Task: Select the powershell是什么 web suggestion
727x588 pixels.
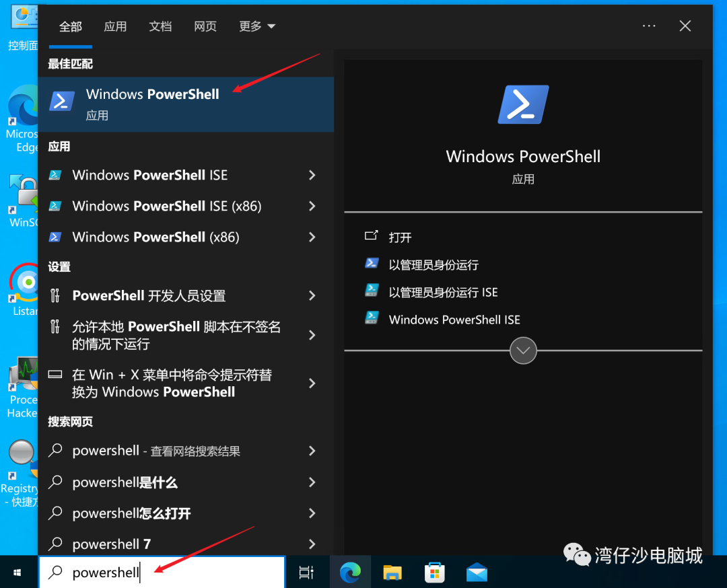Action: [186, 482]
